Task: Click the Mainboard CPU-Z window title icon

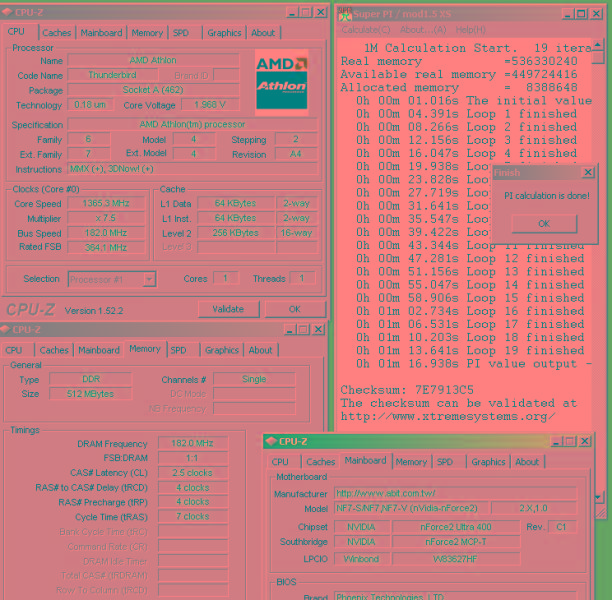Action: tap(270, 441)
